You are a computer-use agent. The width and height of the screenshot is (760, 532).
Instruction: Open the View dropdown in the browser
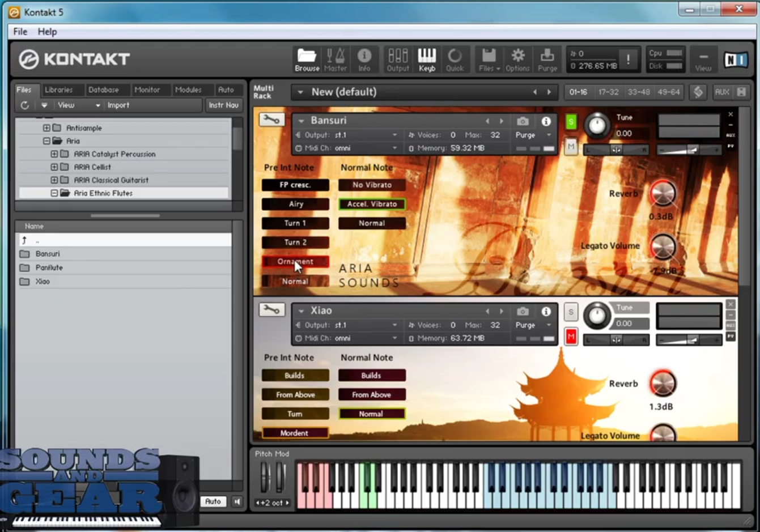point(78,105)
